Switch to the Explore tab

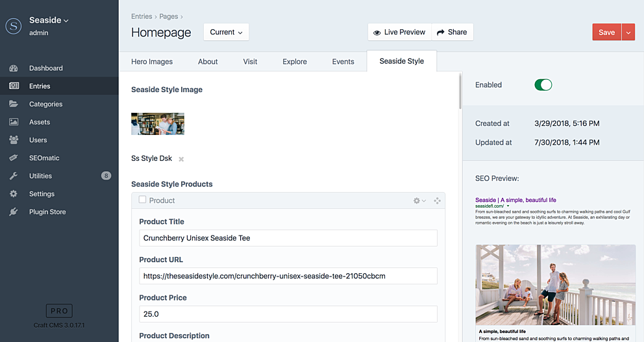[295, 62]
